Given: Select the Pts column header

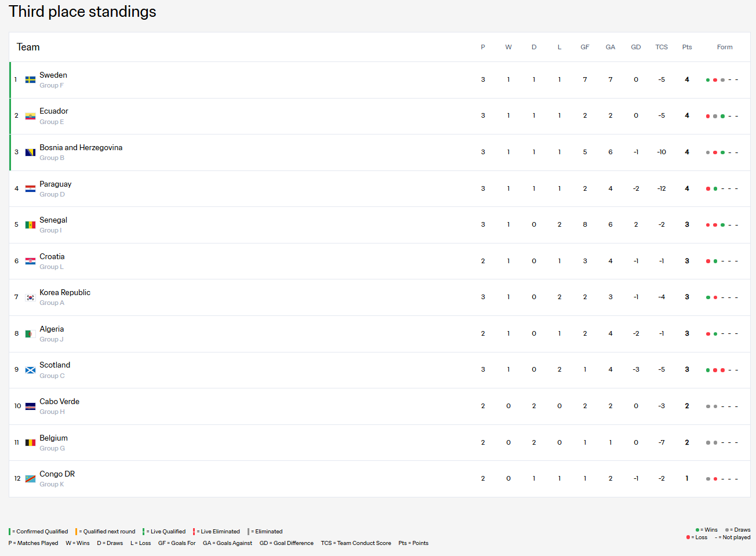Looking at the screenshot, I should click(687, 47).
